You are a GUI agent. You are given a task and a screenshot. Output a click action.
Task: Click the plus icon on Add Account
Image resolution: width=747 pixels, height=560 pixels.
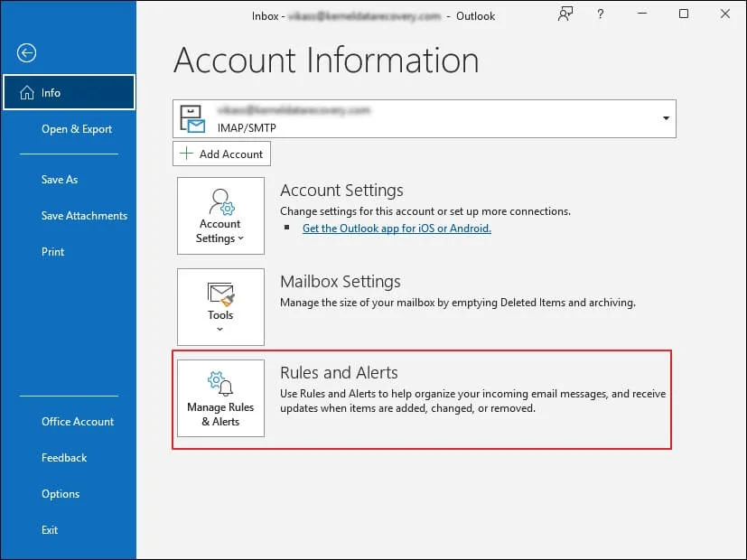(x=186, y=154)
